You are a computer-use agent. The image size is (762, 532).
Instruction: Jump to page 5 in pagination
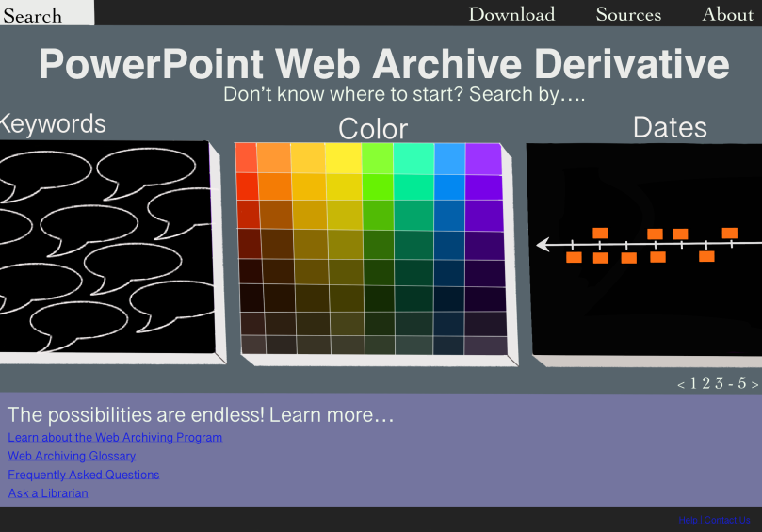tap(742, 383)
